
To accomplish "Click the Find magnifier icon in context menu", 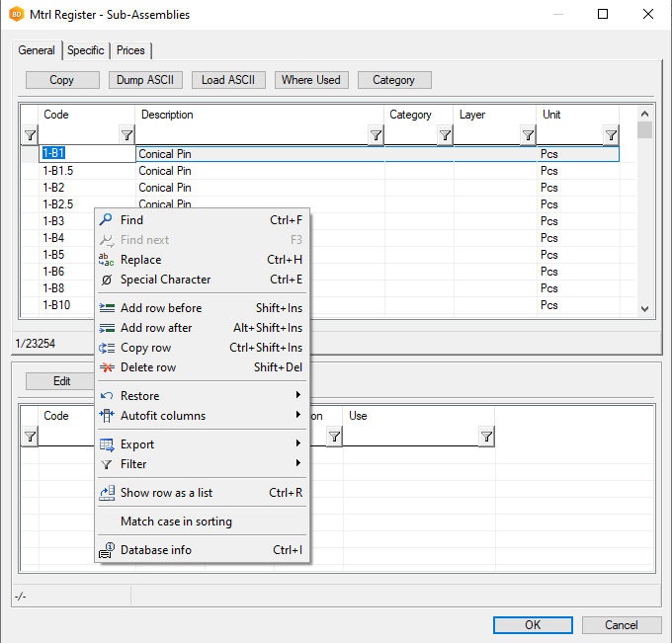I will [107, 220].
